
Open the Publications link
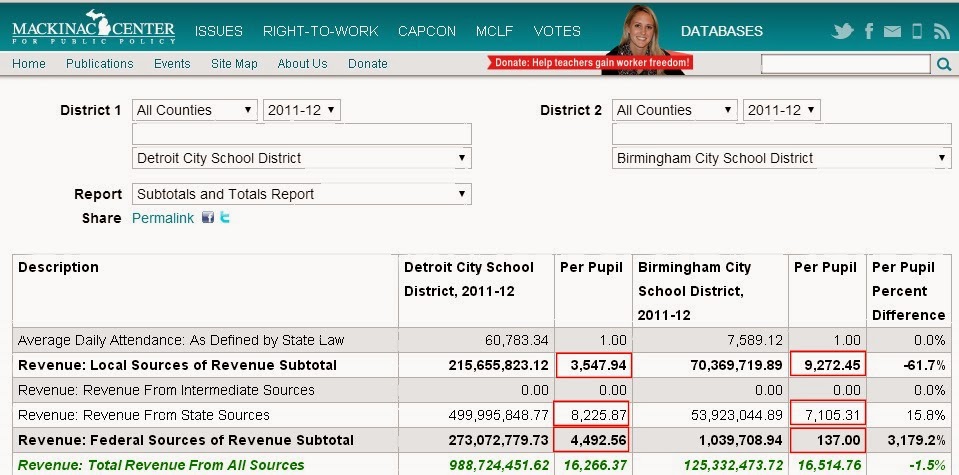[100, 64]
